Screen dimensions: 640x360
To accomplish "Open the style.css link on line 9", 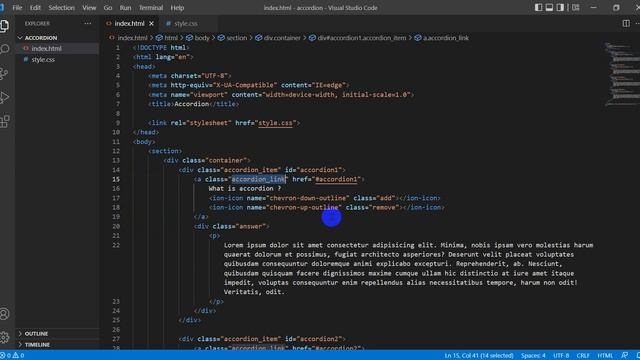I will tap(275, 123).
